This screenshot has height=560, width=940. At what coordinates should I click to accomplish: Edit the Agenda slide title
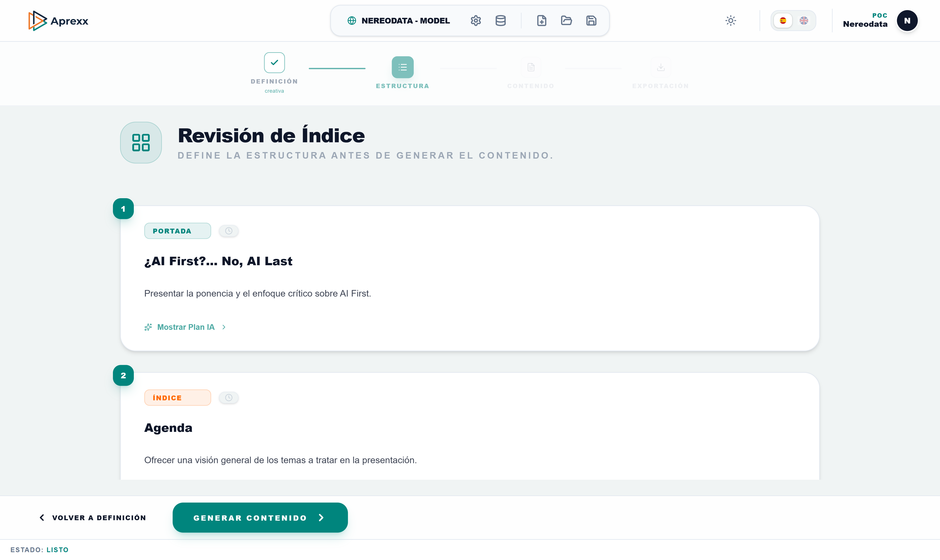coord(168,428)
